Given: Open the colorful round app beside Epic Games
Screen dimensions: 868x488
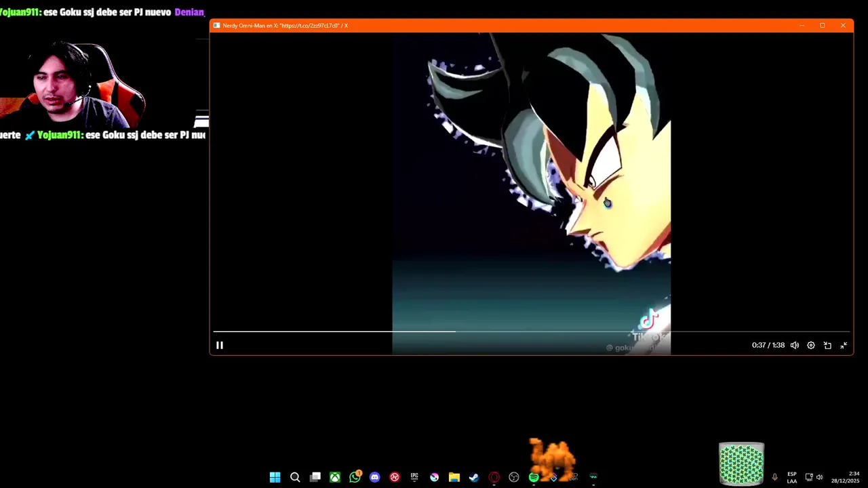Looking at the screenshot, I should click(434, 477).
